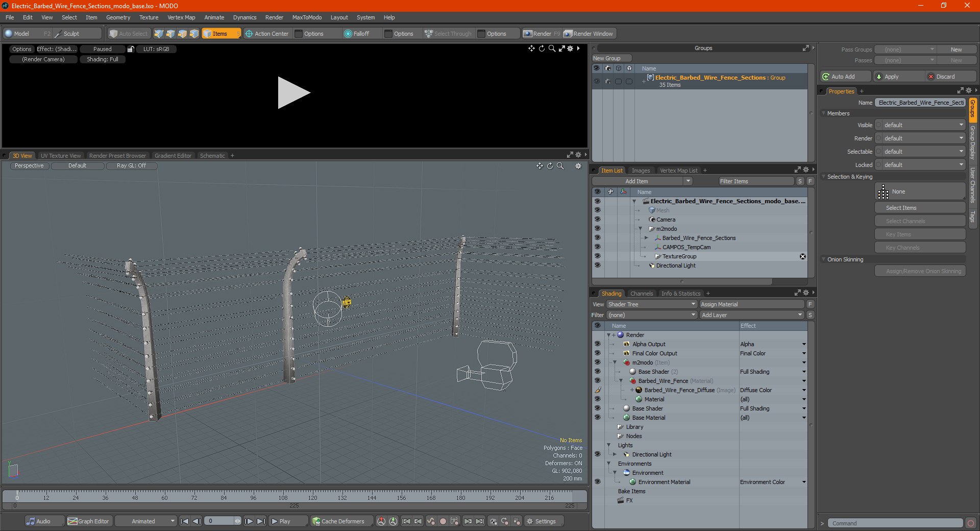Click the Select Items button
The width and height of the screenshot is (980, 531).
[920, 208]
